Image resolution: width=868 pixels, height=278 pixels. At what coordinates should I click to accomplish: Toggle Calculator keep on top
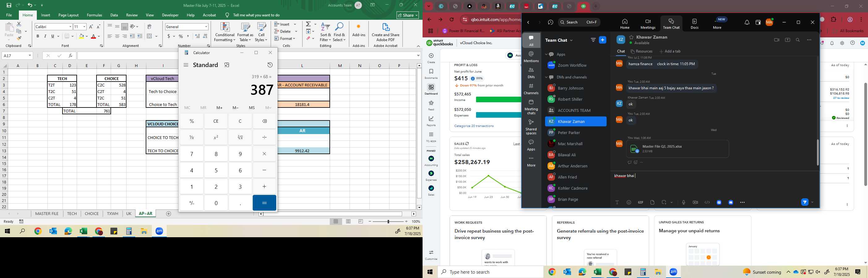click(227, 65)
